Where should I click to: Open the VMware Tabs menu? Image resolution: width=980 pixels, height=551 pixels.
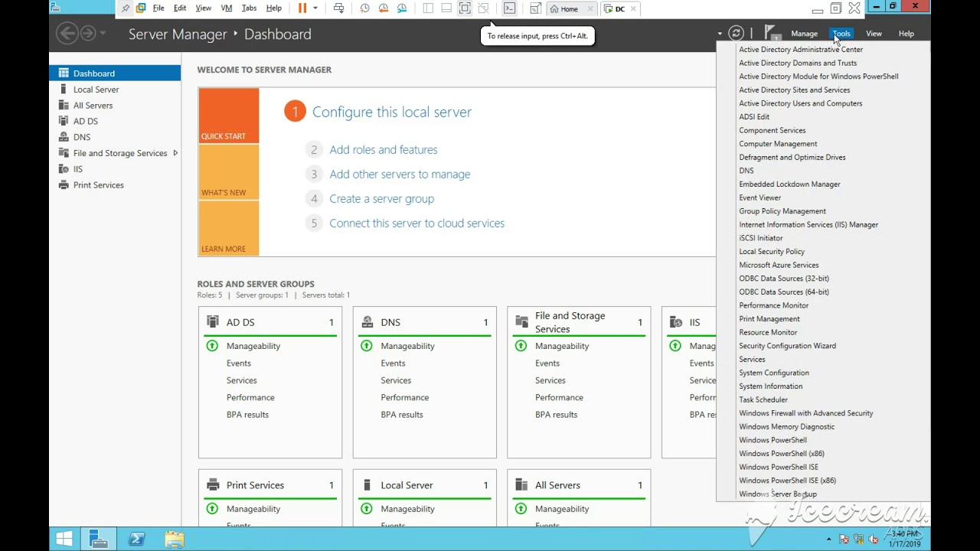[x=249, y=8]
